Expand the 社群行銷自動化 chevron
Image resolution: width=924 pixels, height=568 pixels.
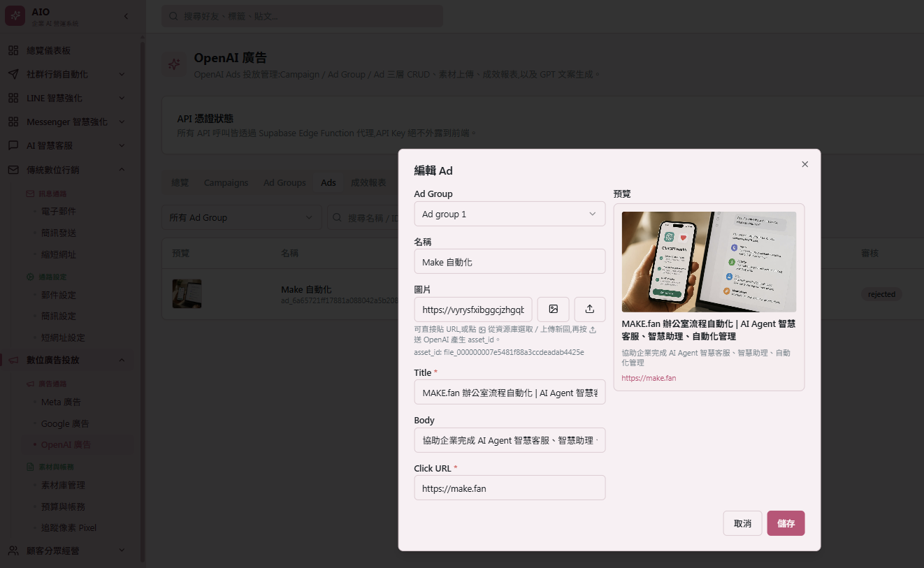pyautogui.click(x=122, y=74)
